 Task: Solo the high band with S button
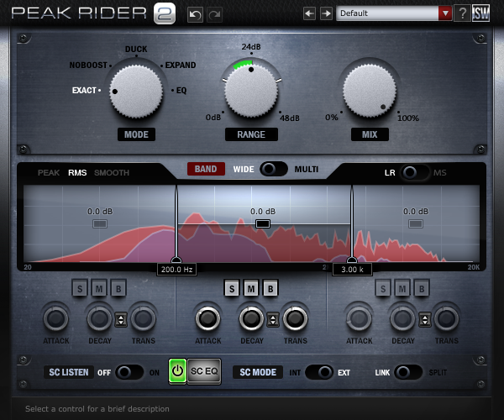[x=383, y=289]
